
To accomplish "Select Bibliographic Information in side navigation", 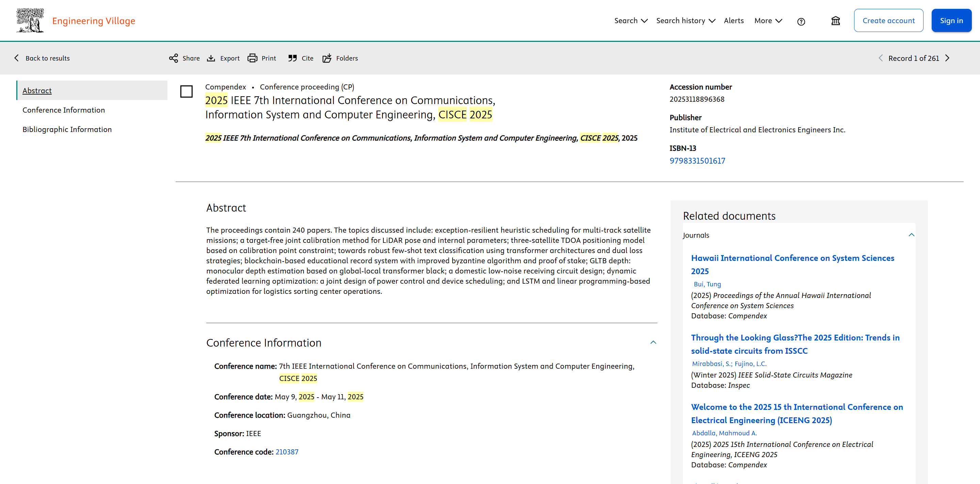I will (67, 129).
